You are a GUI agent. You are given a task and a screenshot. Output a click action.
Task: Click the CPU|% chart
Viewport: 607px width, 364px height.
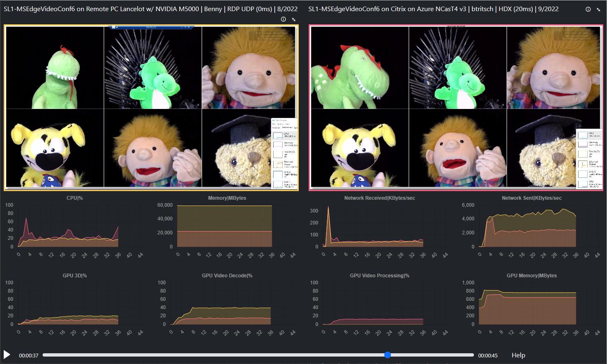point(74,227)
